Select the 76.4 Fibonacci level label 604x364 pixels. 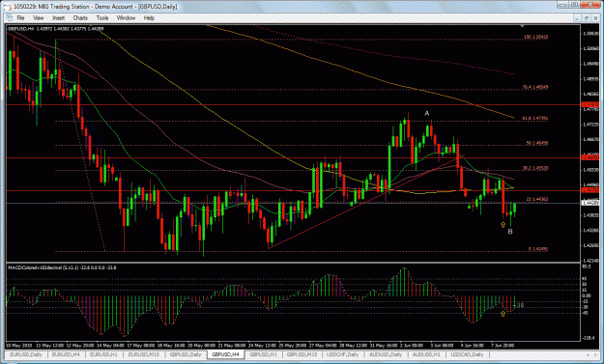(x=535, y=87)
